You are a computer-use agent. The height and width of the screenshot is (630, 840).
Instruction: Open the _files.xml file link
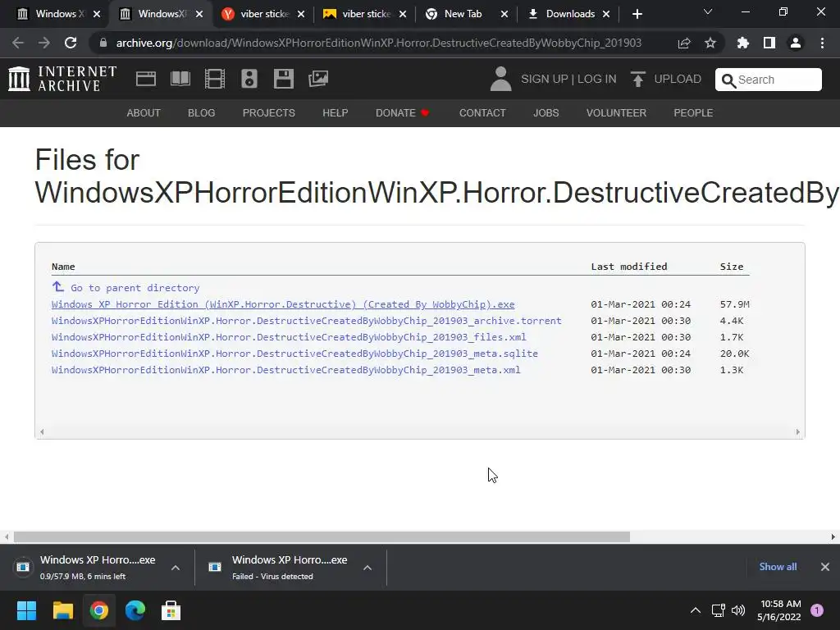click(289, 337)
